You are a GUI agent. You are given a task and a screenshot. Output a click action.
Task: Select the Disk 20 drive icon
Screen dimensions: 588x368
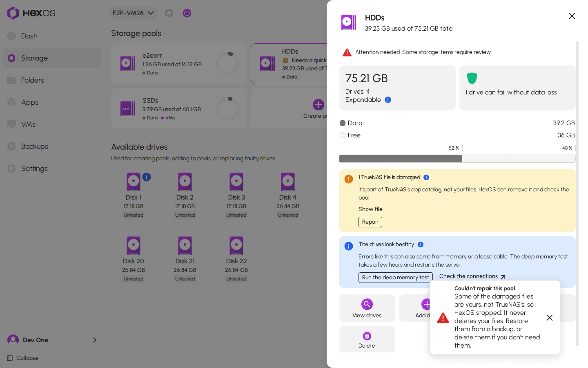(x=134, y=246)
